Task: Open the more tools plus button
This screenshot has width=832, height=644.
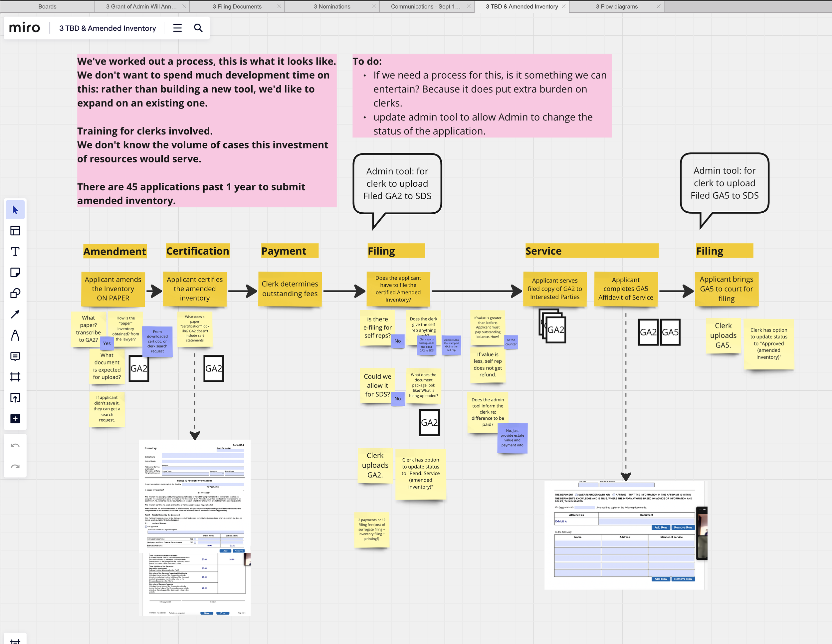Action: point(15,419)
